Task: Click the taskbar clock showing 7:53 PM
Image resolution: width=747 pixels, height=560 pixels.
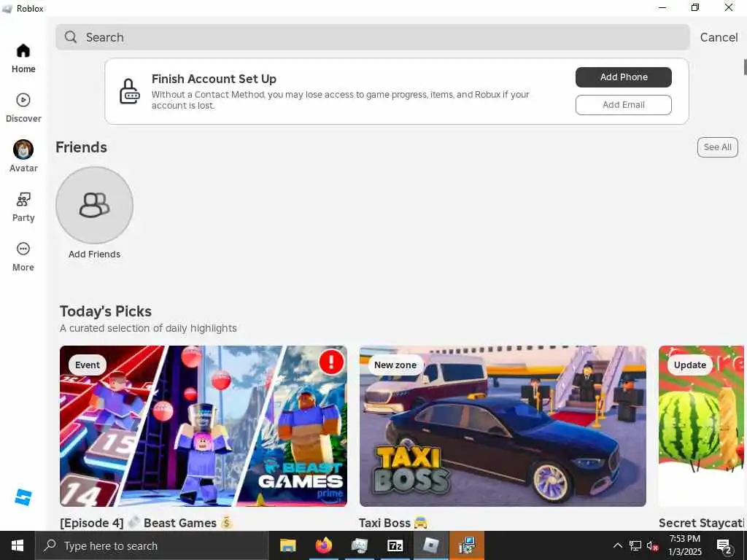Action: 685,545
